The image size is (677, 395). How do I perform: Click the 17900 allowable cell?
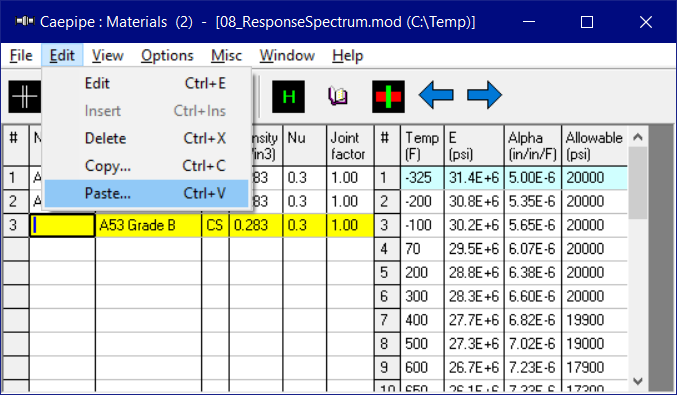[595, 368]
